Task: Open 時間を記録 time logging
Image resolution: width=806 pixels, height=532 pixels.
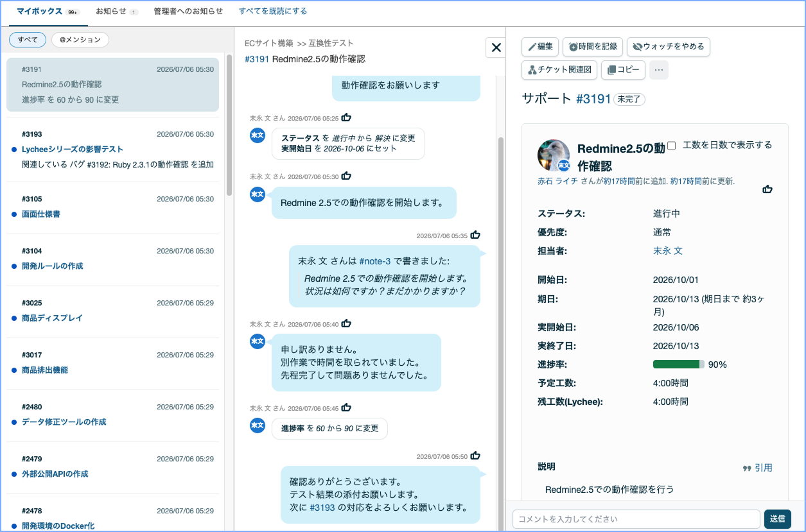Action: click(592, 47)
